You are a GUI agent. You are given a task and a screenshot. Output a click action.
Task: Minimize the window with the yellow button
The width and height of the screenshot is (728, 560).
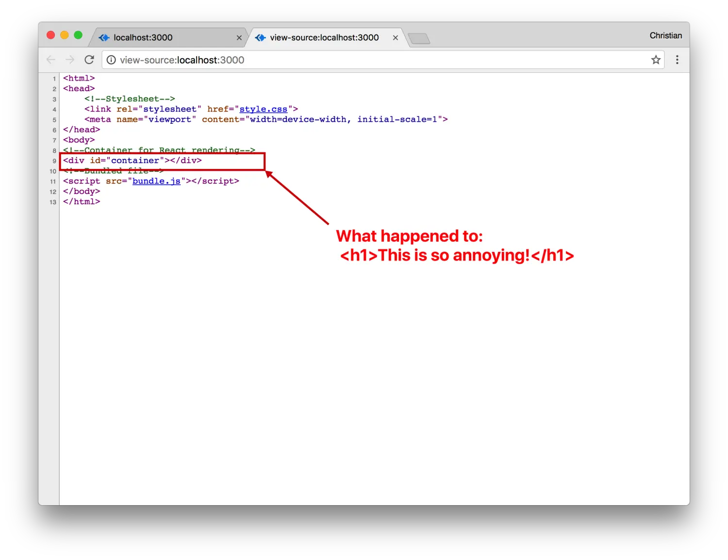pos(65,35)
